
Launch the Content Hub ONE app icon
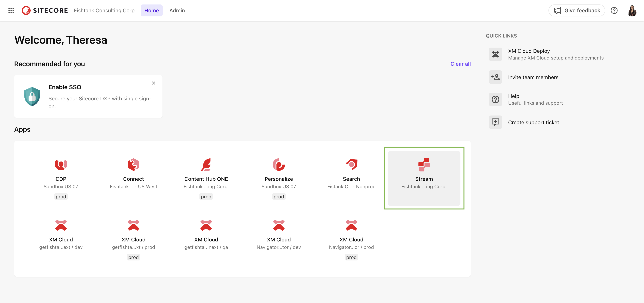point(206,165)
